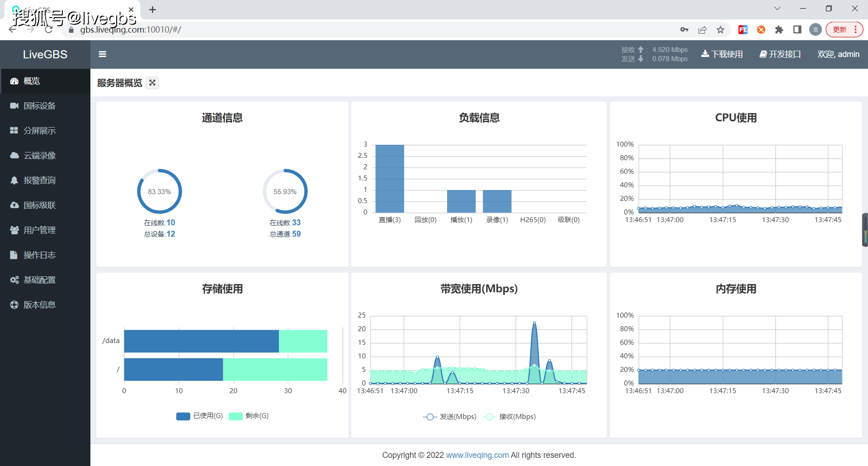Image resolution: width=868 pixels, height=466 pixels.
Task: Open the 开发接口 API docs link
Action: 780,54
